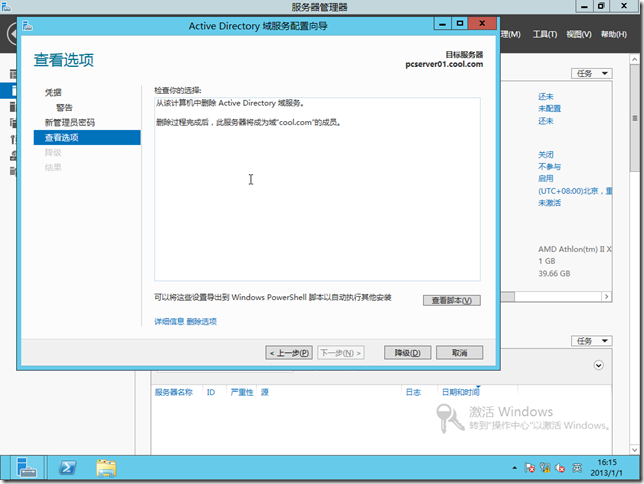Click the 取消 cancel button

tap(459, 353)
